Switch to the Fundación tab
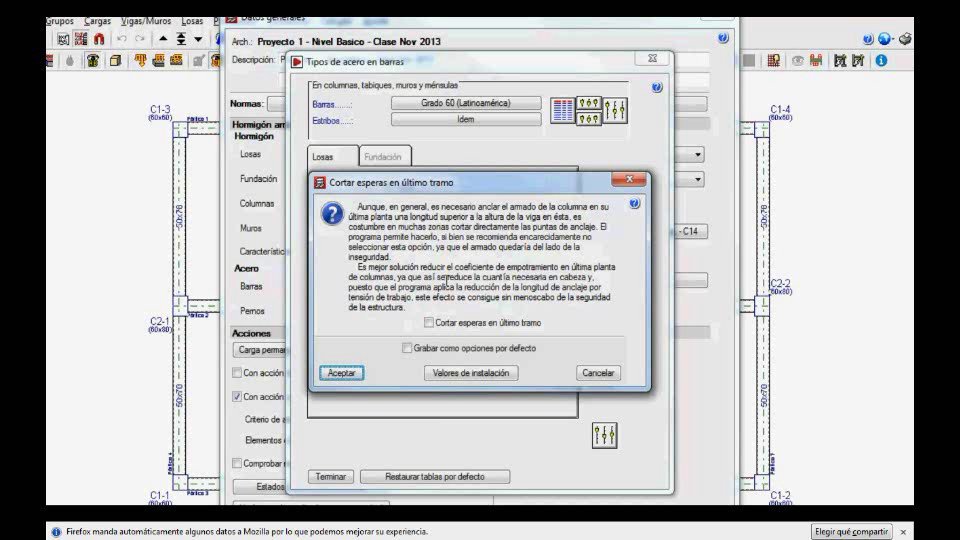 [x=384, y=157]
